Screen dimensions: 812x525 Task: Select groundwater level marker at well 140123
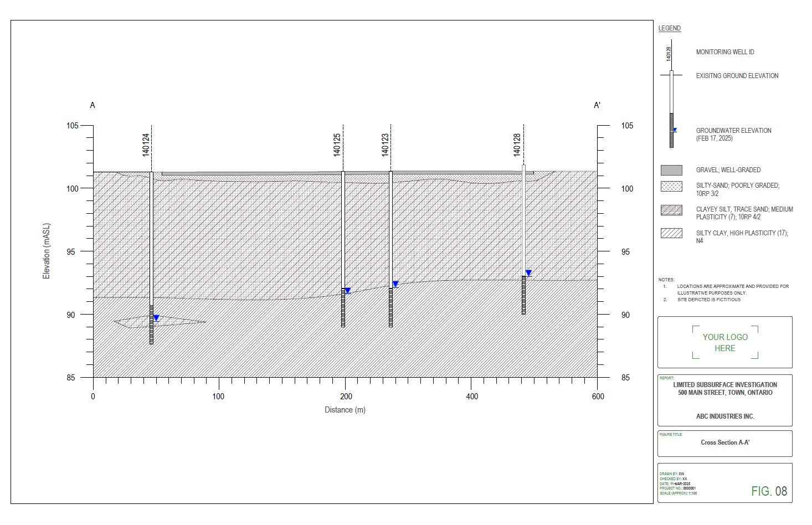pyautogui.click(x=395, y=284)
